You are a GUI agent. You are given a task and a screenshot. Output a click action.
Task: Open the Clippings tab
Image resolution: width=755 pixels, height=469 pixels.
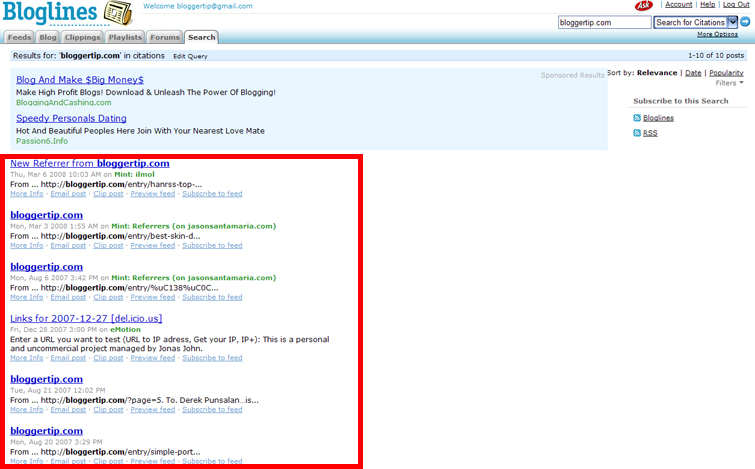(x=82, y=37)
